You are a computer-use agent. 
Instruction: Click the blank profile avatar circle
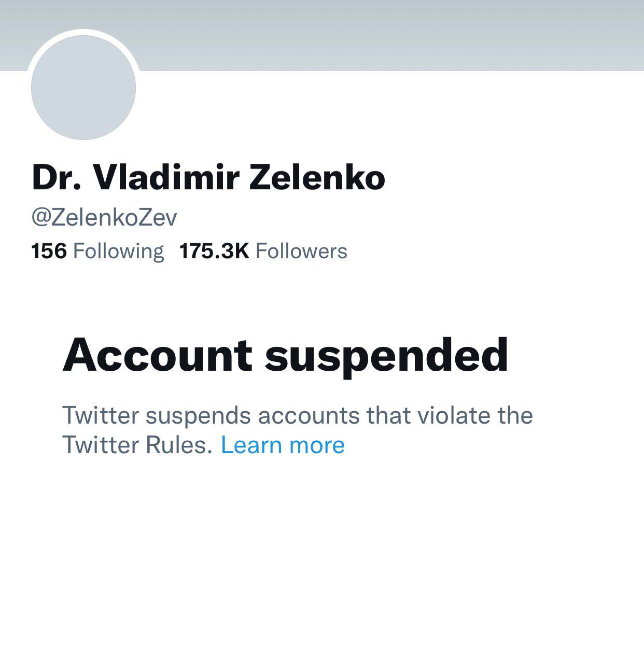tap(83, 87)
